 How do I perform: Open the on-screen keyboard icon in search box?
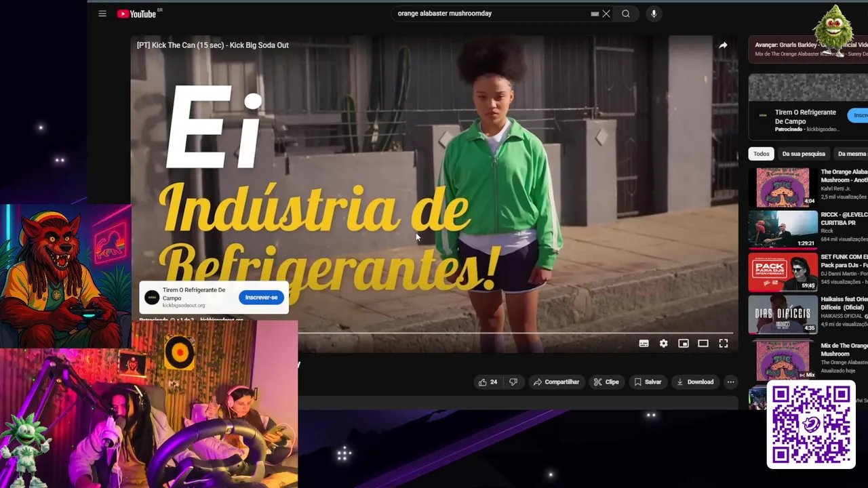pos(595,14)
